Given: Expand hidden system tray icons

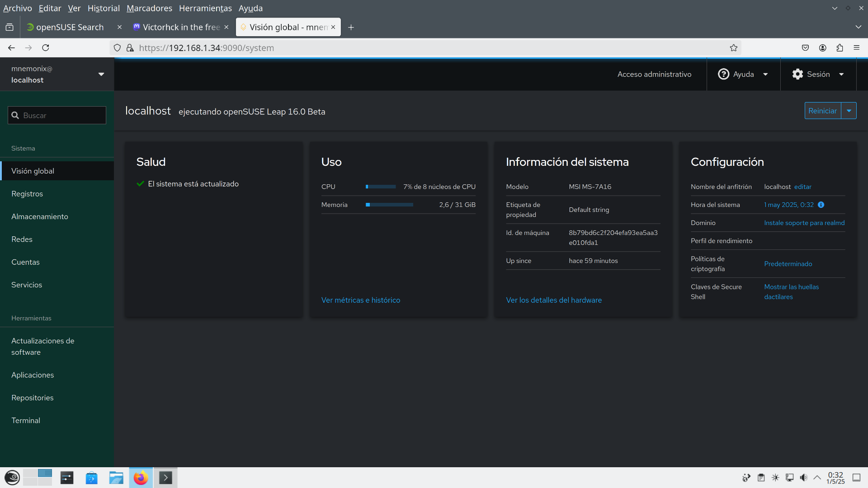Looking at the screenshot, I should tap(817, 478).
